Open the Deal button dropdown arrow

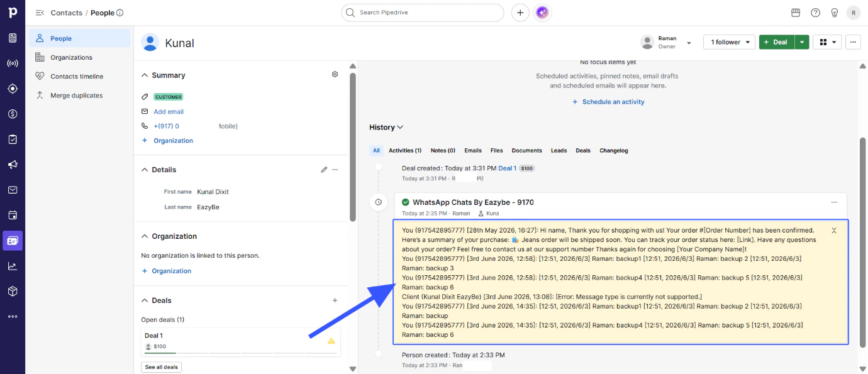pyautogui.click(x=801, y=42)
